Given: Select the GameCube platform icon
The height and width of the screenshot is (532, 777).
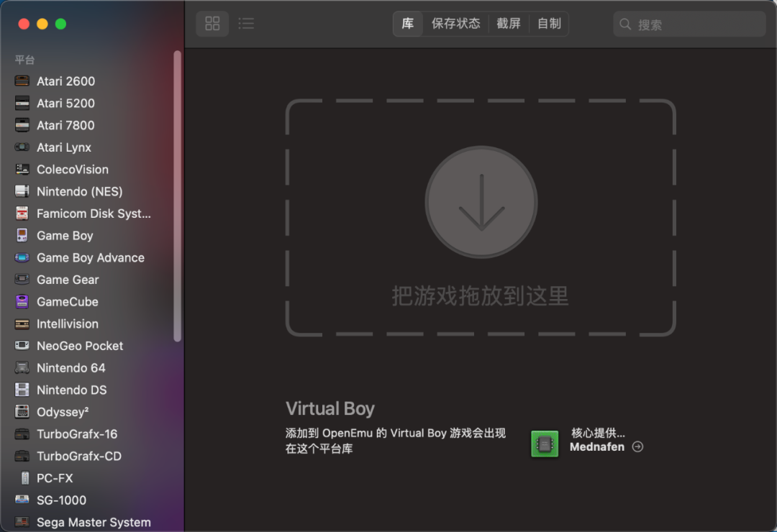Looking at the screenshot, I should point(22,302).
